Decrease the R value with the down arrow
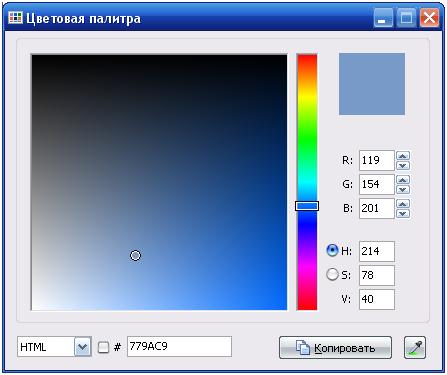Image resolution: width=447 pixels, height=375 pixels. pos(403,165)
